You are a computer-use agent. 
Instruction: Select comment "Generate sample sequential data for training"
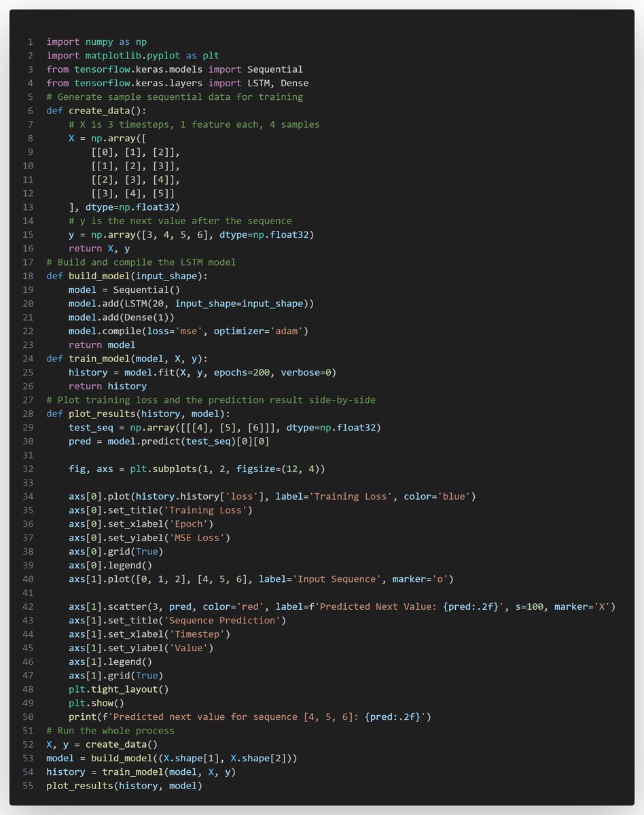click(175, 96)
